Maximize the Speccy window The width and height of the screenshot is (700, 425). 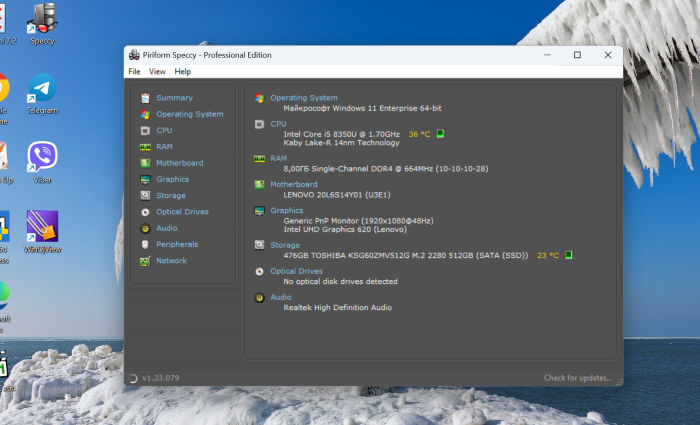[x=577, y=55]
